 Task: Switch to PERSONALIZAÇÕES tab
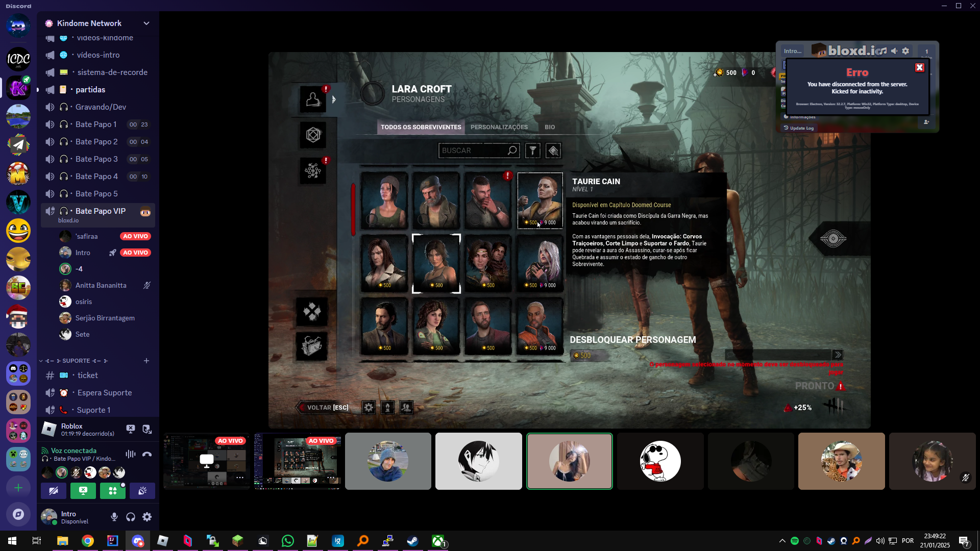pyautogui.click(x=499, y=127)
